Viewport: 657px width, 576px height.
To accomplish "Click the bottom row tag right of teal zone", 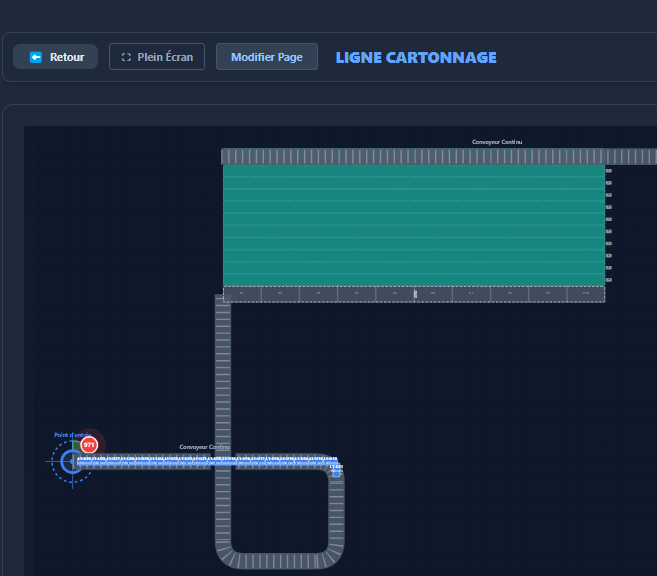I will [x=609, y=280].
